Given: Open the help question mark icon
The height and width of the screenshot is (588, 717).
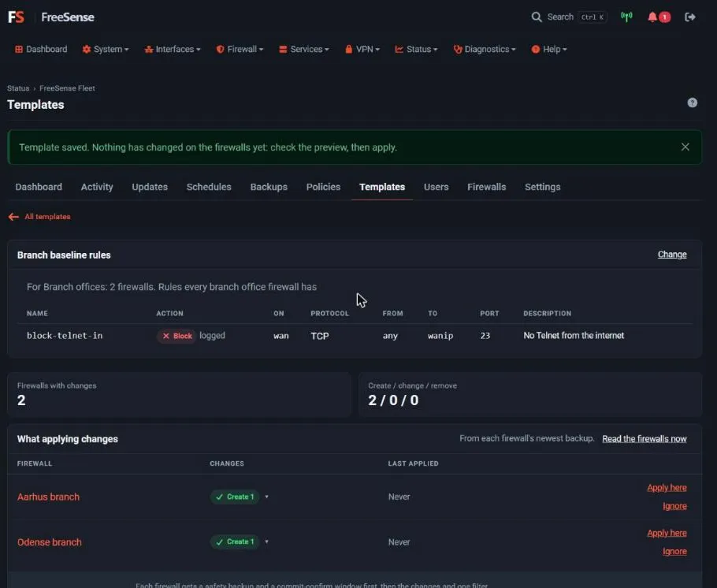Looking at the screenshot, I should pos(693,102).
